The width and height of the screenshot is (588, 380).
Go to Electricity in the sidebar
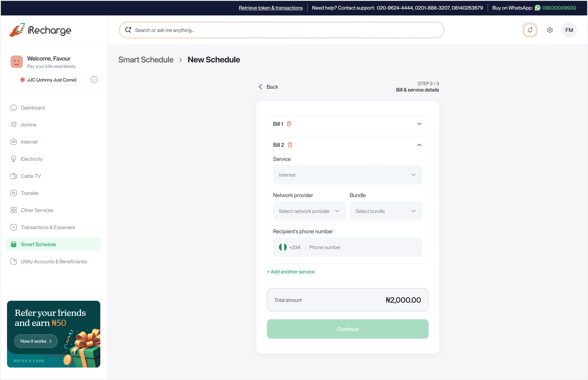pyautogui.click(x=32, y=159)
